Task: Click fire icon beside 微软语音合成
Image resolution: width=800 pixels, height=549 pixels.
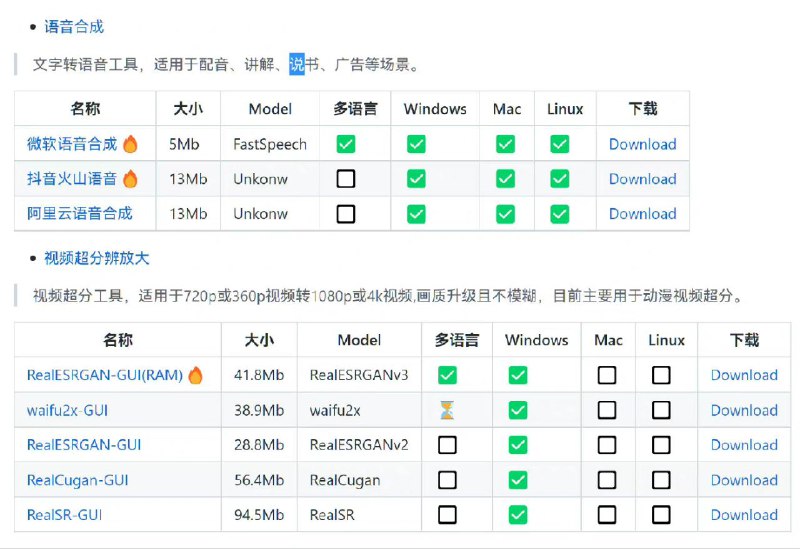Action: click(130, 144)
